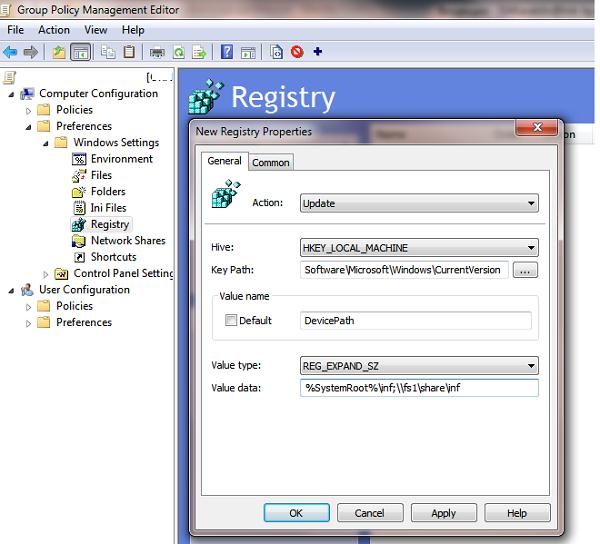The height and width of the screenshot is (544, 600).
Task: Open the Value type REG_EXPAND_SZ dropdown
Action: point(419,366)
